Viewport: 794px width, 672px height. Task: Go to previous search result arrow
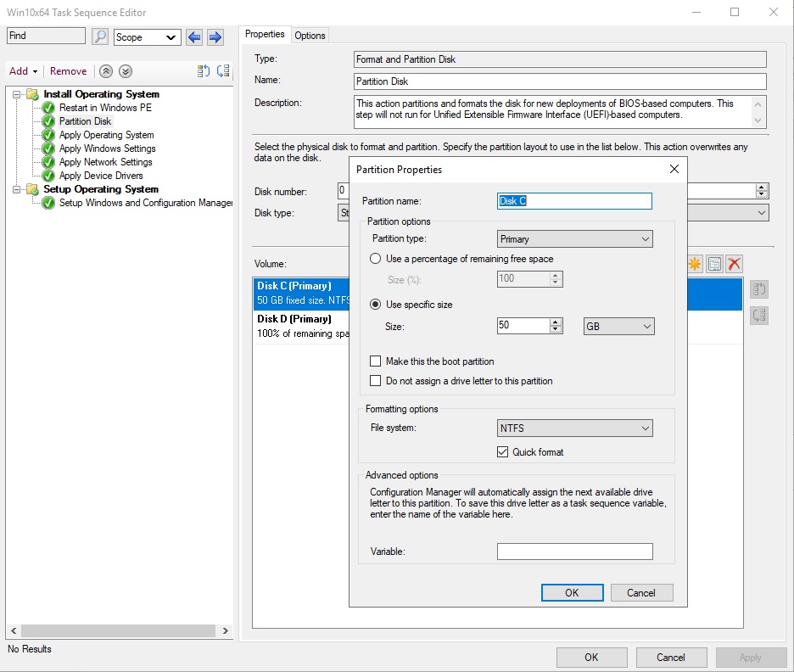(194, 37)
